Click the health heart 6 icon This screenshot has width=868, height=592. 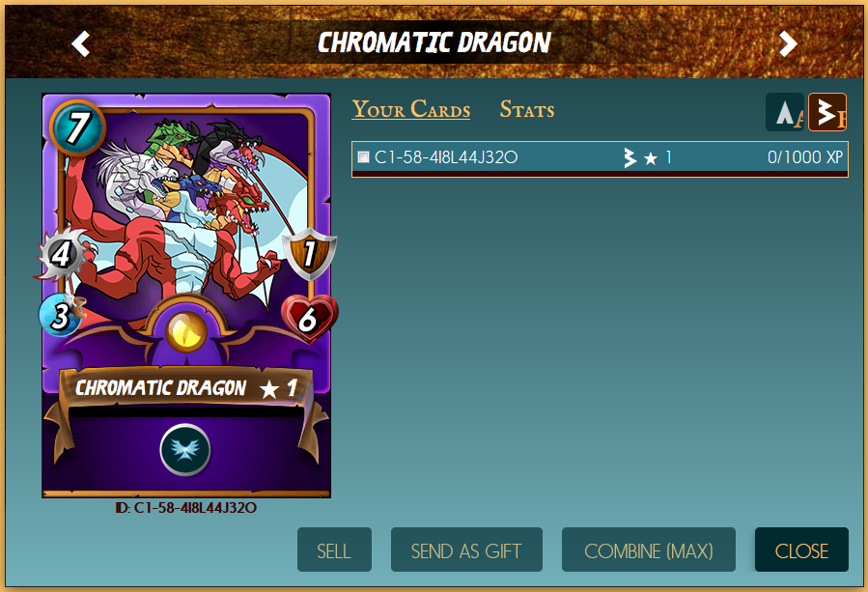309,319
